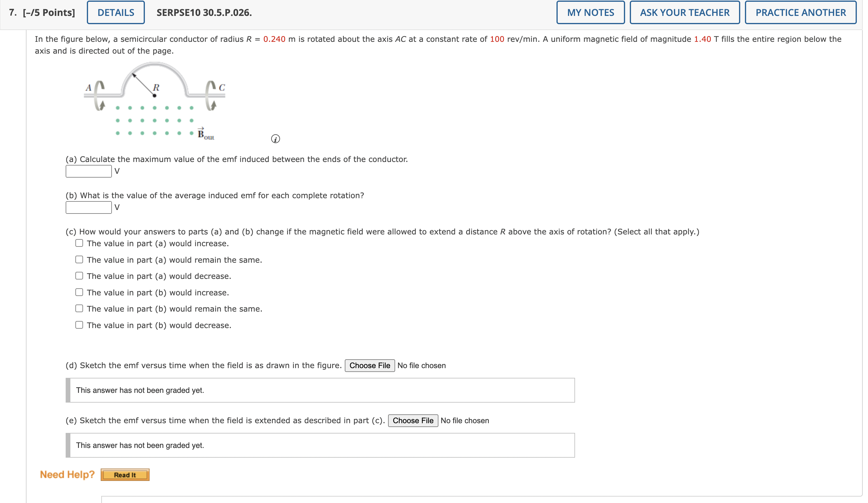This screenshot has height=503, width=868.
Task: Check "The value in part (b) would increase"
Action: [79, 292]
